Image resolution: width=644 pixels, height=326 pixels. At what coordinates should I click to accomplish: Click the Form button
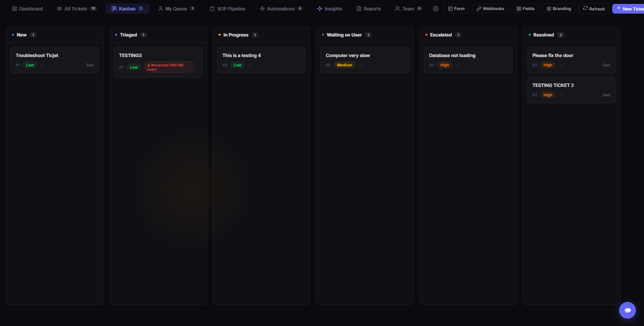456,9
